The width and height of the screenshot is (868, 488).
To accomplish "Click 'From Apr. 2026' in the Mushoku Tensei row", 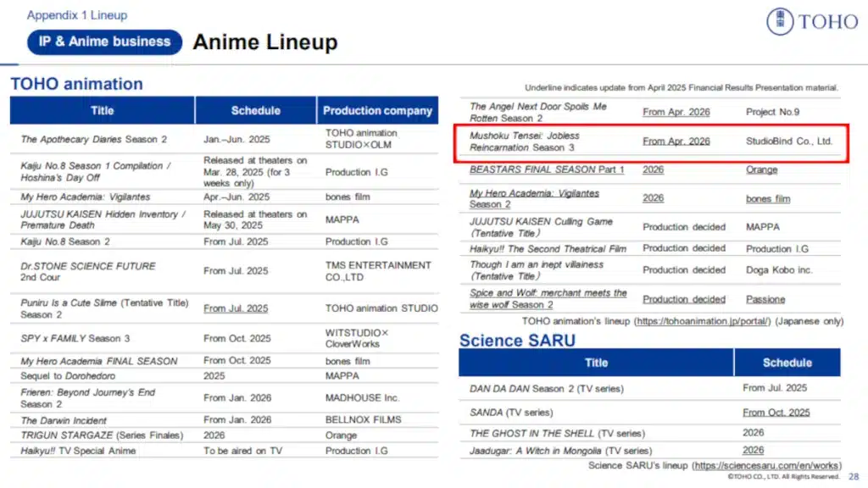I will click(676, 141).
